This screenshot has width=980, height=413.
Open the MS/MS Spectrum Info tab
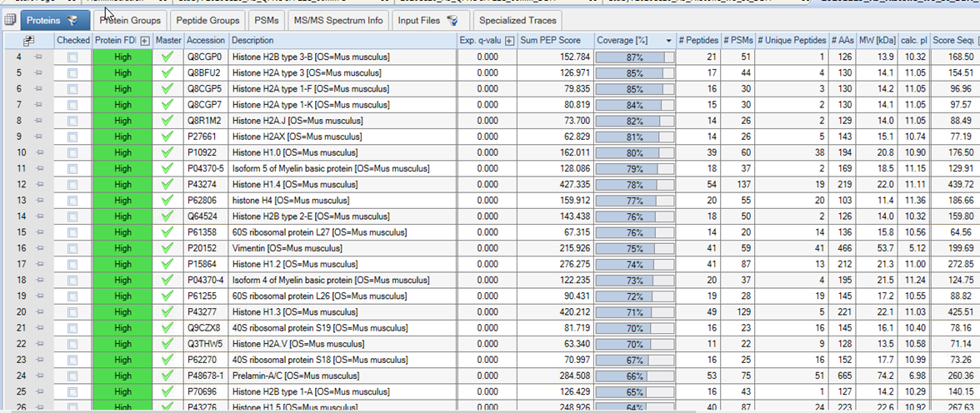338,21
